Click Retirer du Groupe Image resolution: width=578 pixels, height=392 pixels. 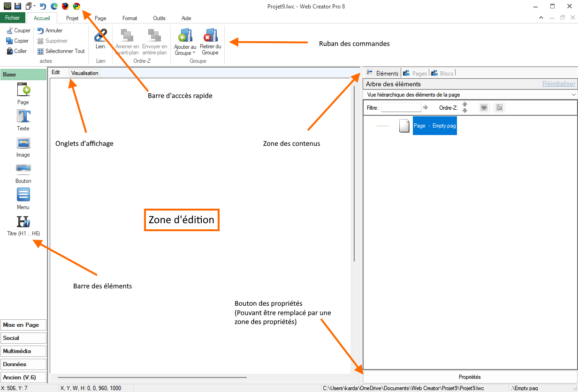coord(210,42)
